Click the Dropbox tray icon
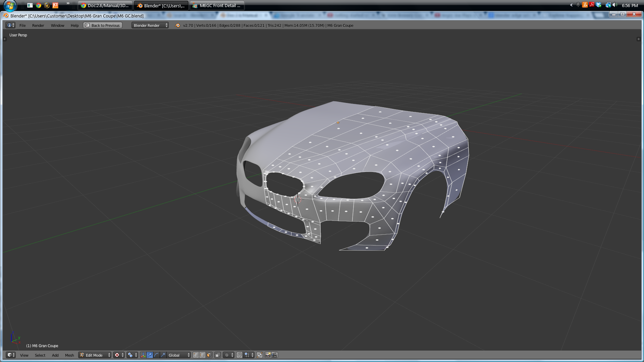 pyautogui.click(x=599, y=5)
